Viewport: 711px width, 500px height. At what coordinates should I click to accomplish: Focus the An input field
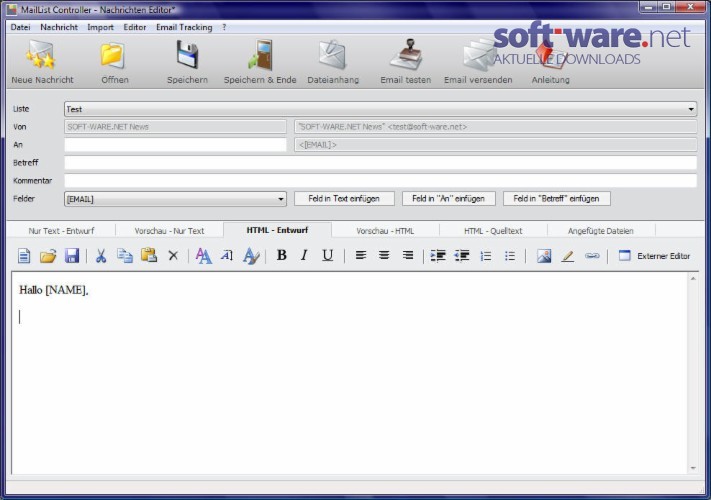pyautogui.click(x=175, y=145)
